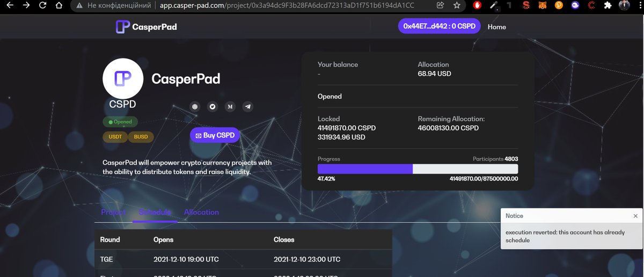Go back using the browser back arrow
This screenshot has height=277, width=644.
[9, 6]
